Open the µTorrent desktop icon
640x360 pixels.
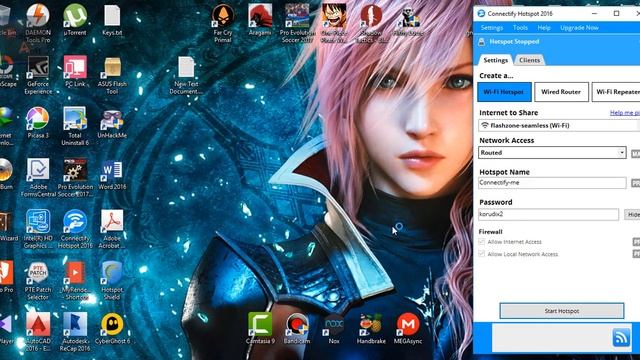tap(75, 20)
